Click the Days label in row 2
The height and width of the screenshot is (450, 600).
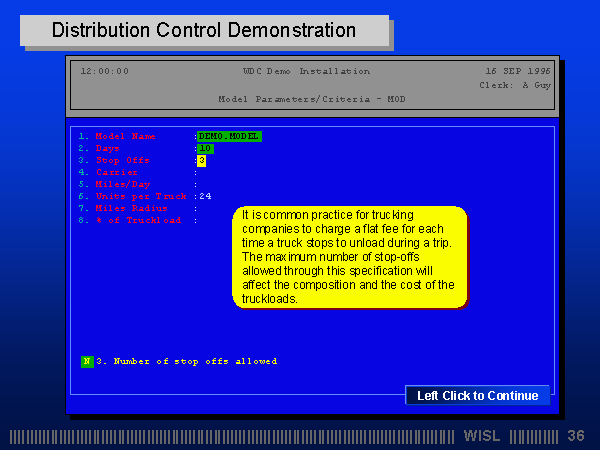pyautogui.click(x=108, y=148)
